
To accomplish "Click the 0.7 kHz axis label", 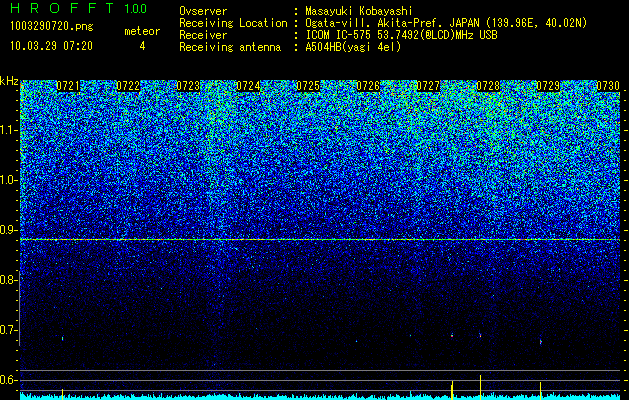I will [8, 330].
